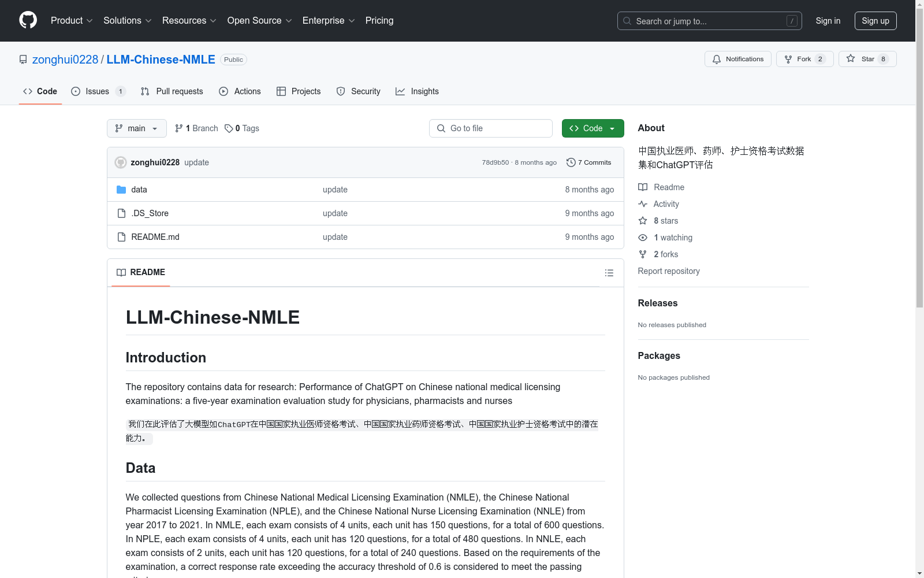The height and width of the screenshot is (578, 924).
Task: Click the fork icon beside 2 forks
Action: click(643, 254)
